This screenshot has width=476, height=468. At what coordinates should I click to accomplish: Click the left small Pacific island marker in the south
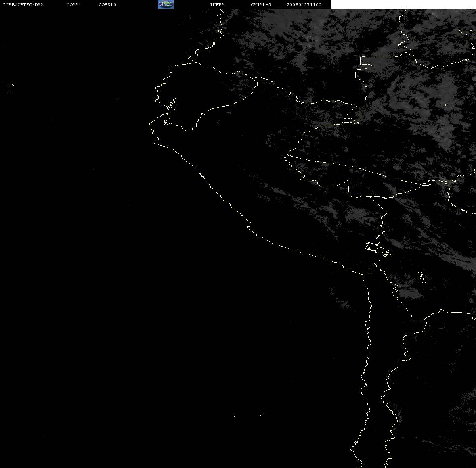(235, 416)
